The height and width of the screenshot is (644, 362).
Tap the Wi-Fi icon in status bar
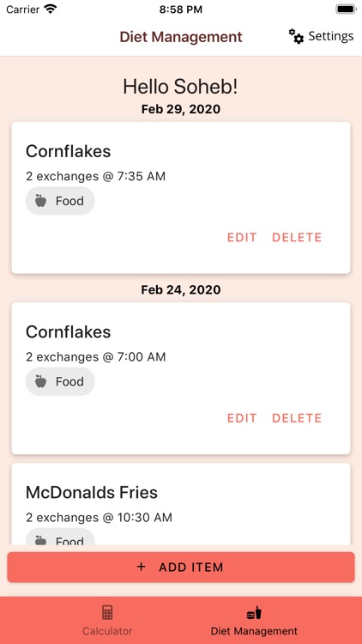point(51,9)
